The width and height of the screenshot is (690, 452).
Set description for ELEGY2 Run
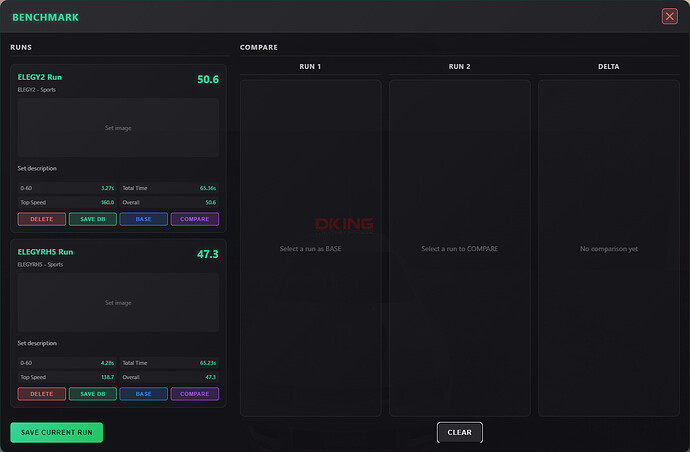37,168
